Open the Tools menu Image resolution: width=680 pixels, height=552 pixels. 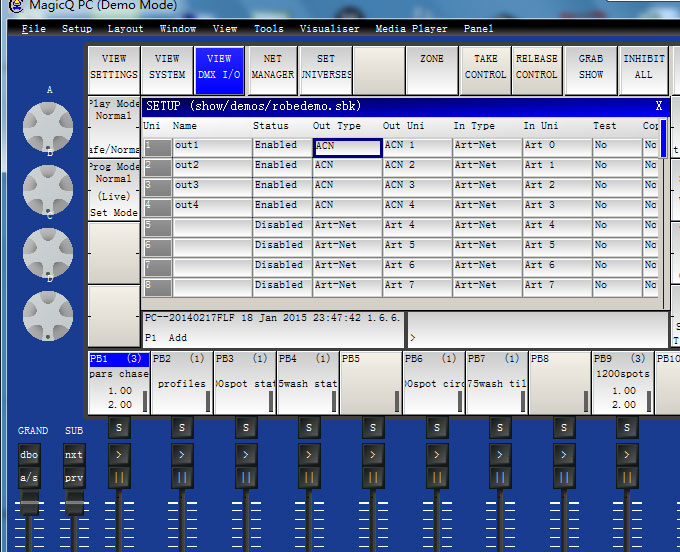click(x=268, y=29)
